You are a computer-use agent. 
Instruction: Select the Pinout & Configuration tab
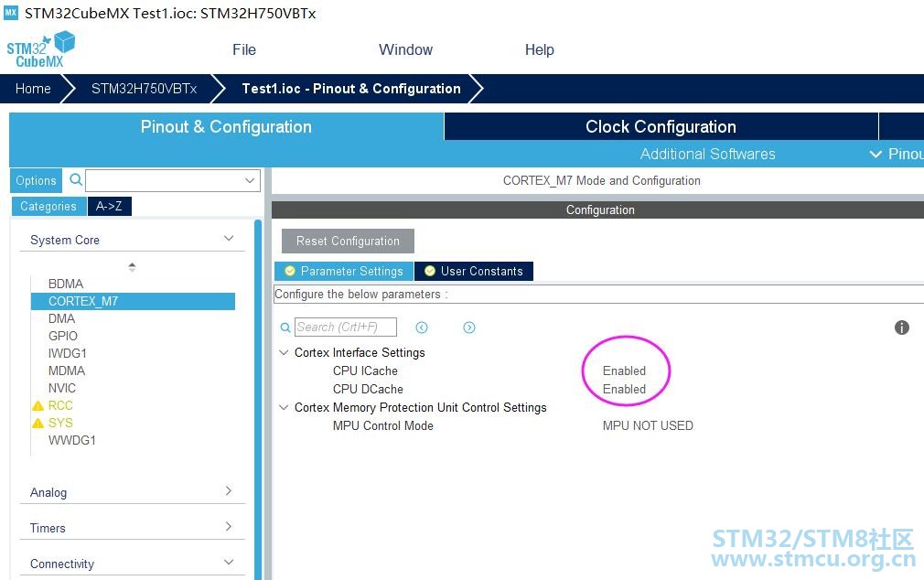(226, 127)
